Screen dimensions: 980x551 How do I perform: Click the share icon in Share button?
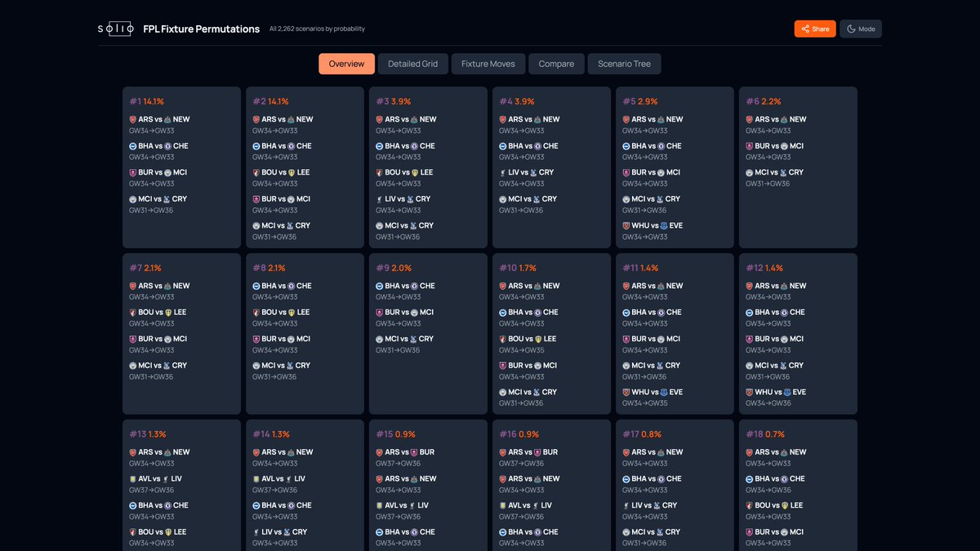coord(805,29)
